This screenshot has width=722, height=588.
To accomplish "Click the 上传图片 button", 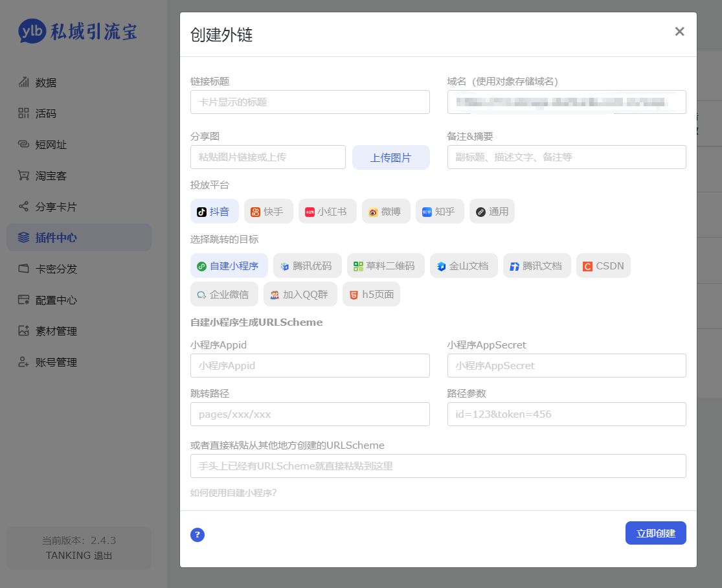I will click(x=390, y=157).
